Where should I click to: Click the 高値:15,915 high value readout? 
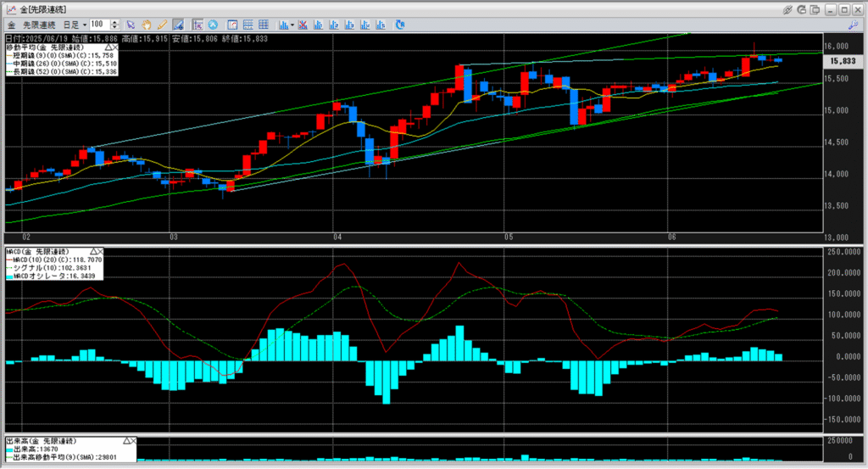(x=145, y=39)
